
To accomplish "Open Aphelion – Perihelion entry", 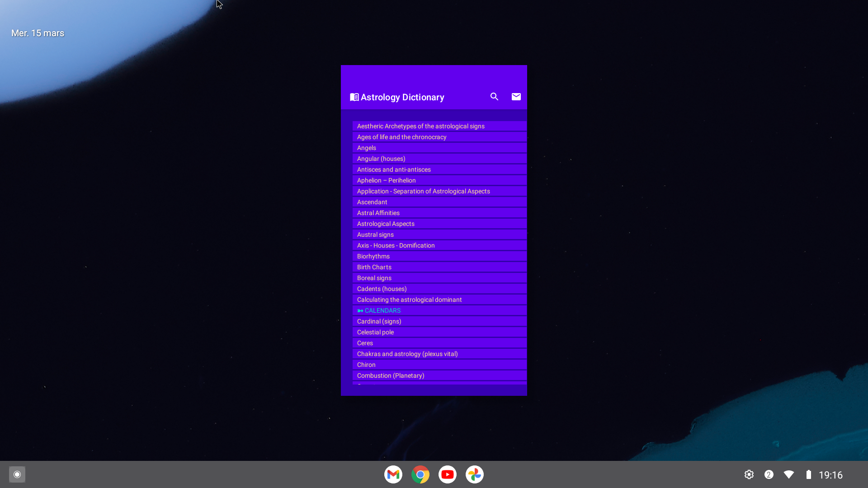I will click(x=439, y=180).
